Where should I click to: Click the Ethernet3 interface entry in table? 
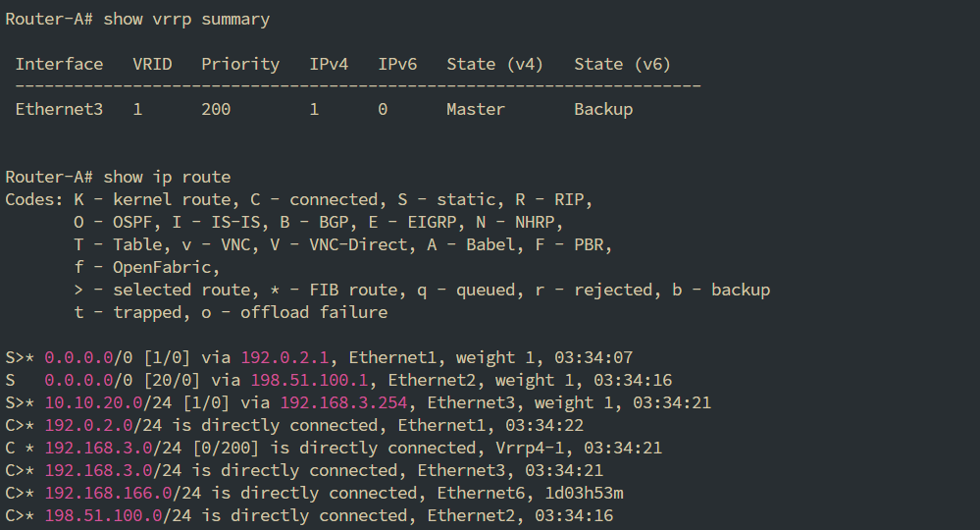pyautogui.click(x=60, y=109)
